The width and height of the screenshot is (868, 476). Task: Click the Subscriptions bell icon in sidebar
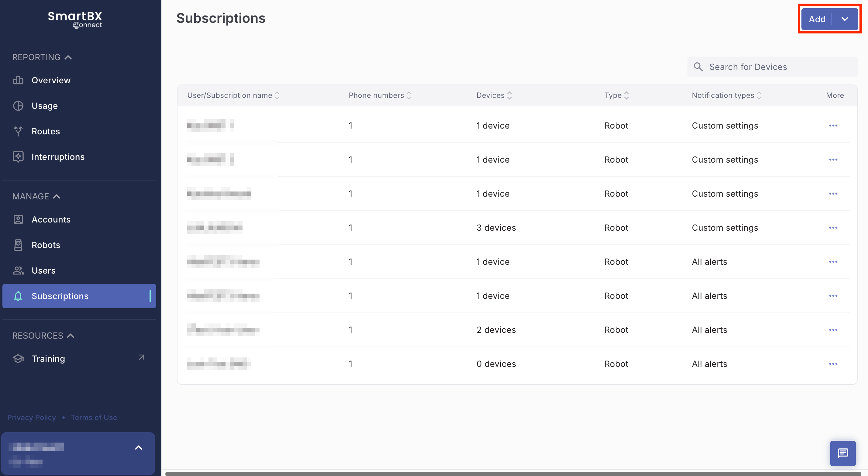click(x=18, y=296)
